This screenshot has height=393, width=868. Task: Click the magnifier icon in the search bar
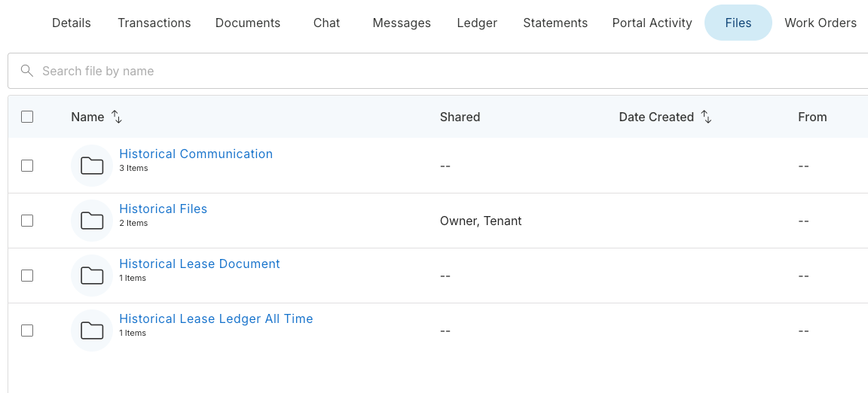[x=26, y=70]
